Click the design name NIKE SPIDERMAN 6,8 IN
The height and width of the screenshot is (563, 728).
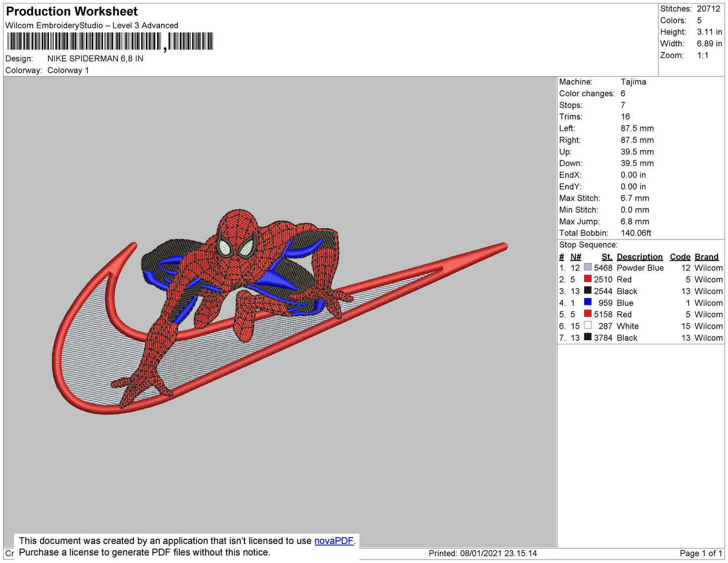[95, 58]
